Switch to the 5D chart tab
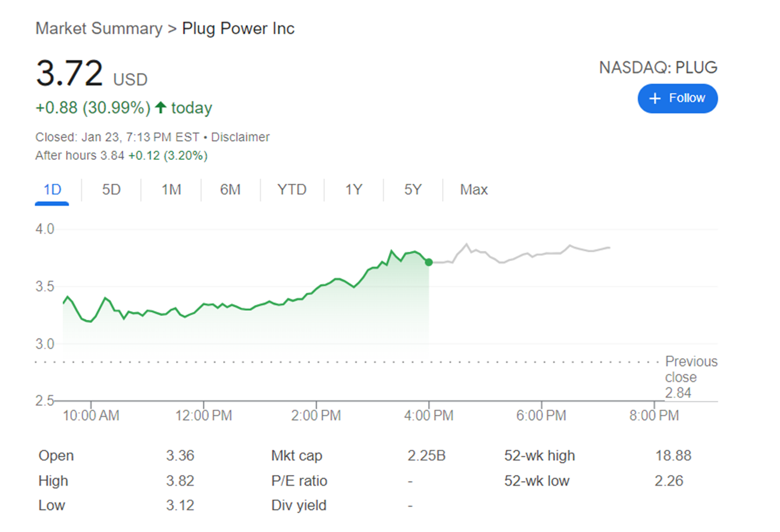This screenshot has height=532, width=780. [111, 190]
